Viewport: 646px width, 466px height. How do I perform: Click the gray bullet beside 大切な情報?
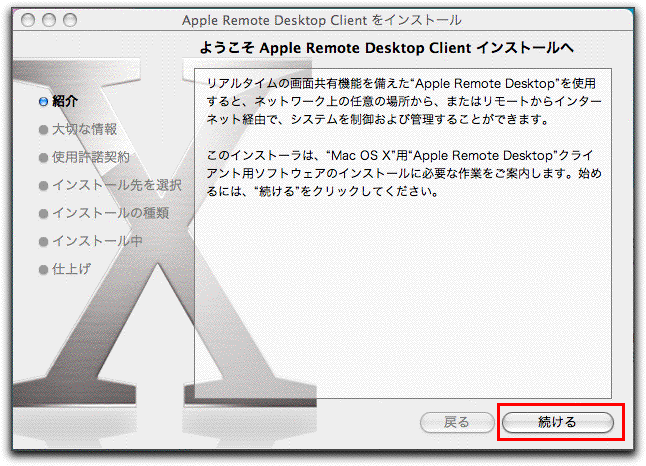[43, 130]
